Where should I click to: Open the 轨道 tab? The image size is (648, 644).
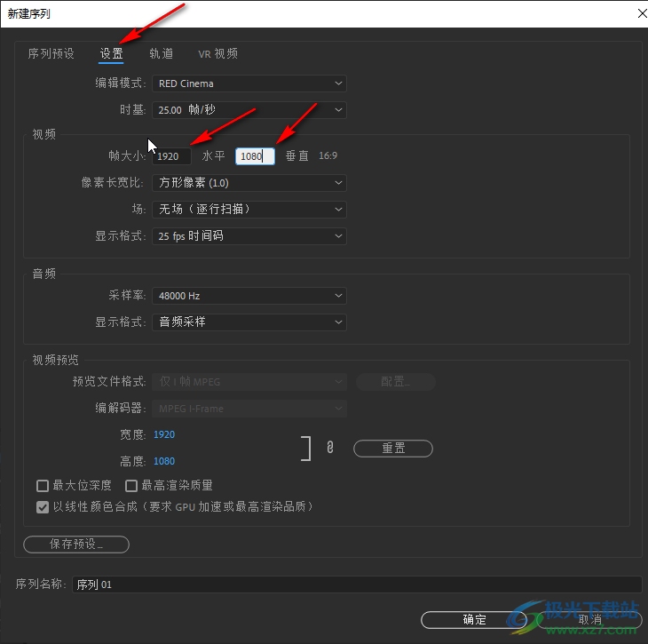(162, 53)
